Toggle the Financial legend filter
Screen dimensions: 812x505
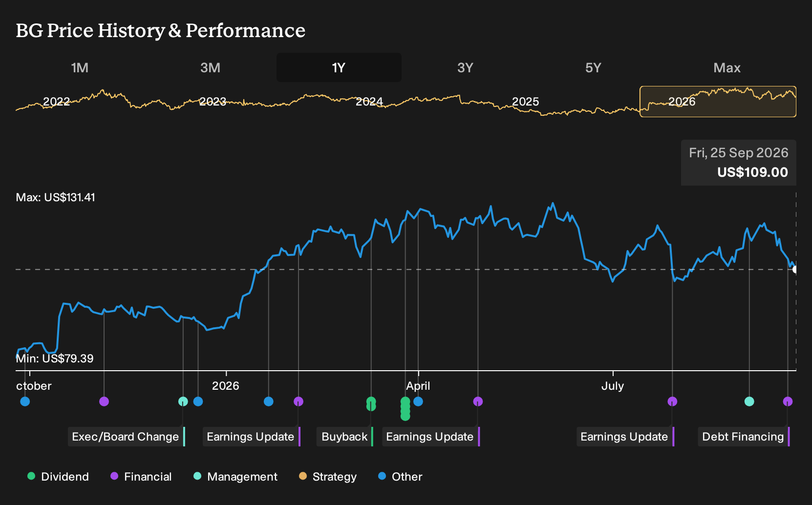point(141,477)
